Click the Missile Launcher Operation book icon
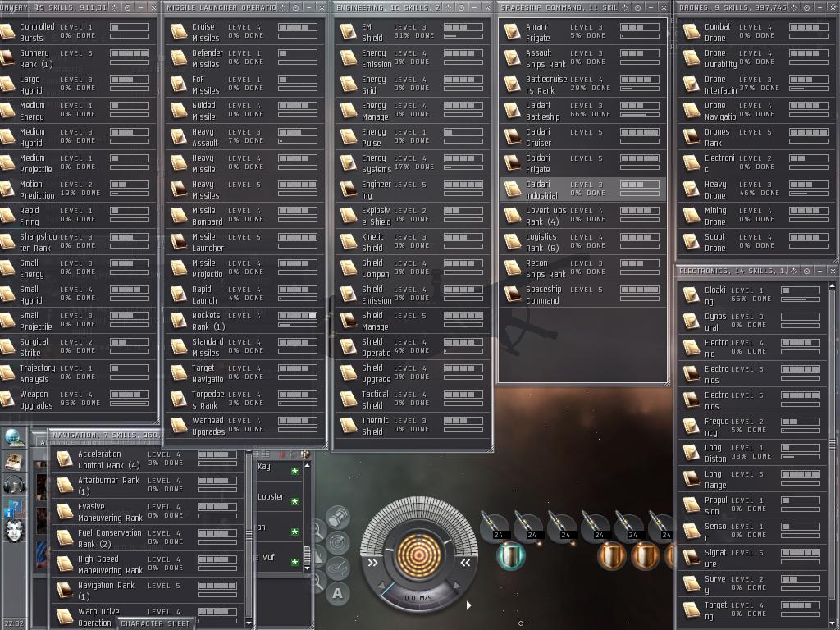 pyautogui.click(x=178, y=242)
